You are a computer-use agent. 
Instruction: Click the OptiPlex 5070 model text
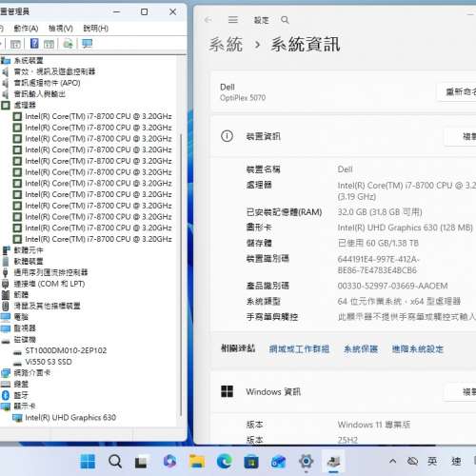(x=243, y=98)
